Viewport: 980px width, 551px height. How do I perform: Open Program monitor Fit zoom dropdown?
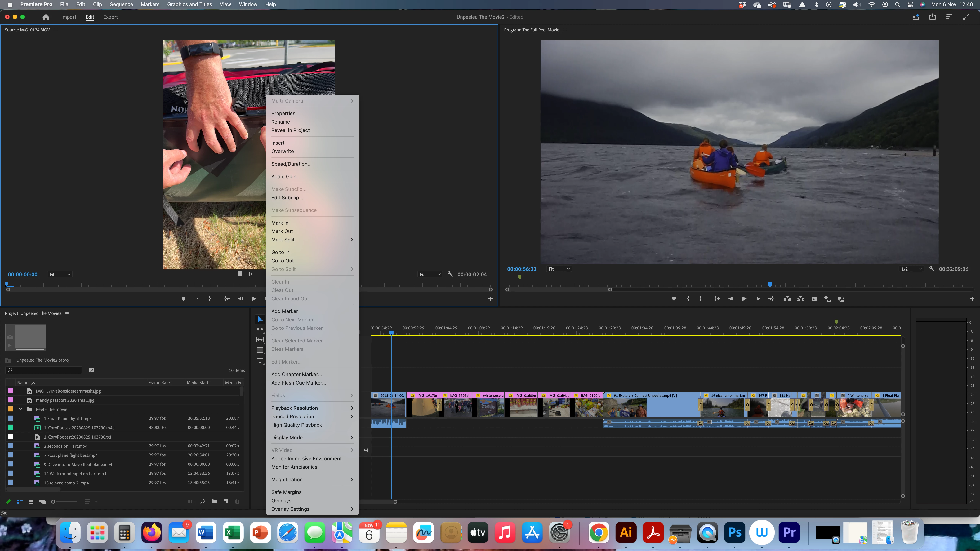tap(559, 269)
